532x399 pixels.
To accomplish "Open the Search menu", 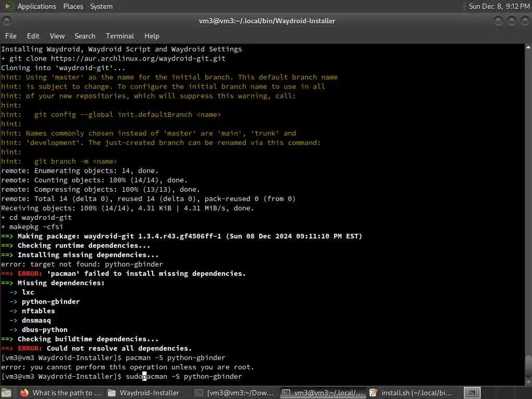I will [85, 36].
